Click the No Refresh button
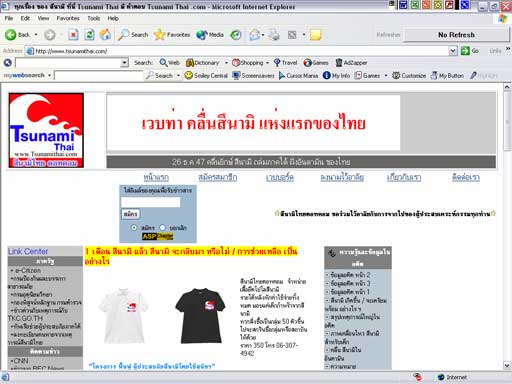 456,35
